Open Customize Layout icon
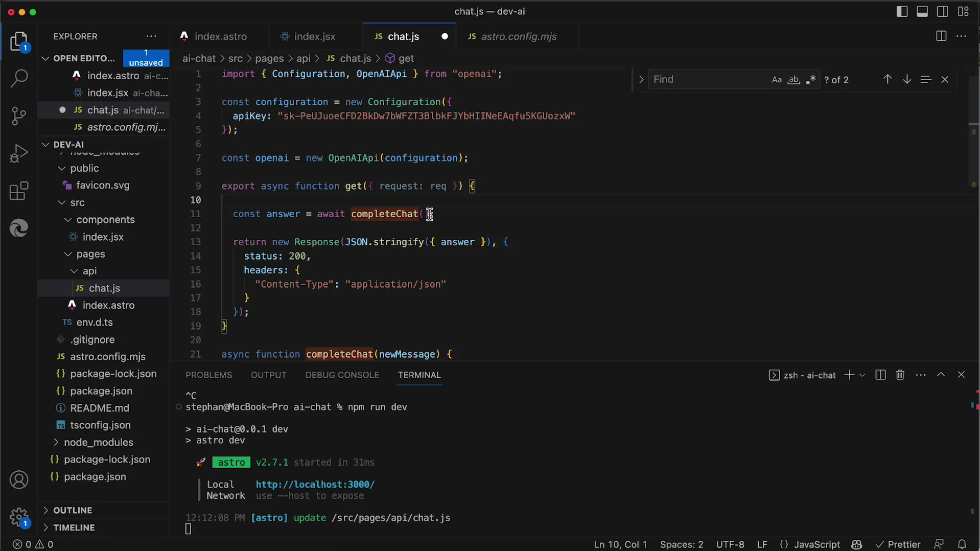Screen dimensions: 980x551 coord(963,11)
